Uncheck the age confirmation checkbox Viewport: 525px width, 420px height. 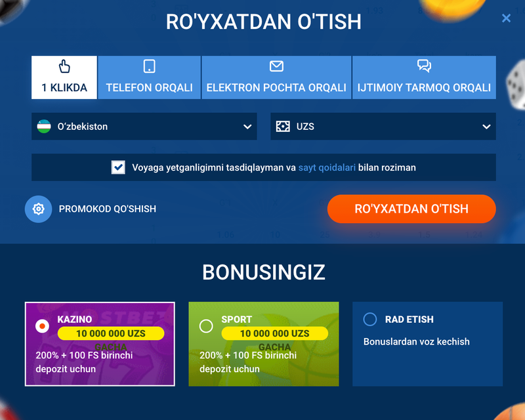tap(118, 167)
